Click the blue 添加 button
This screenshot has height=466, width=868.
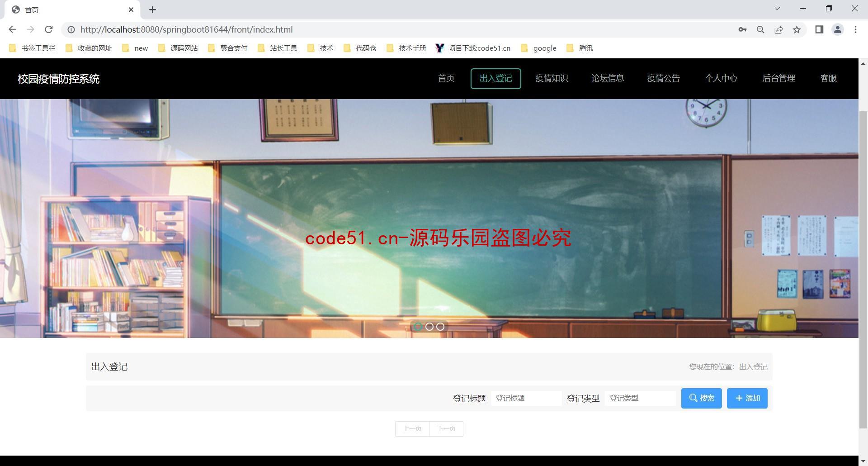(x=747, y=398)
